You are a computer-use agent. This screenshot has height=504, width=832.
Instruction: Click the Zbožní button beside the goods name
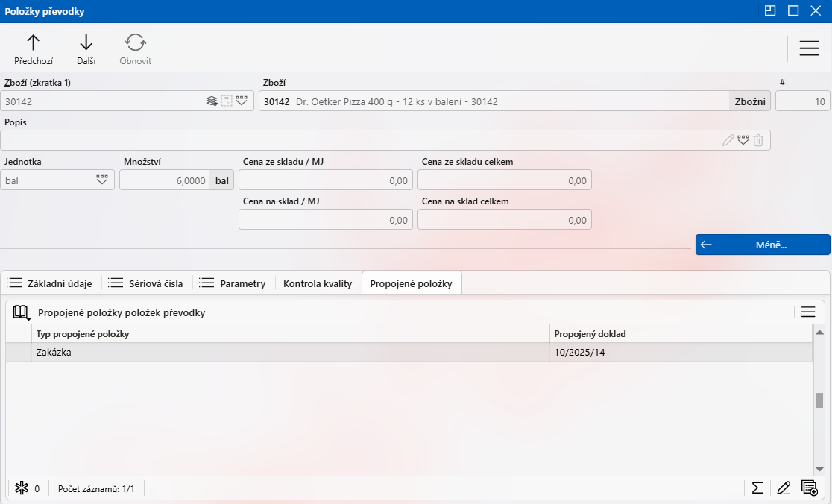click(x=750, y=101)
